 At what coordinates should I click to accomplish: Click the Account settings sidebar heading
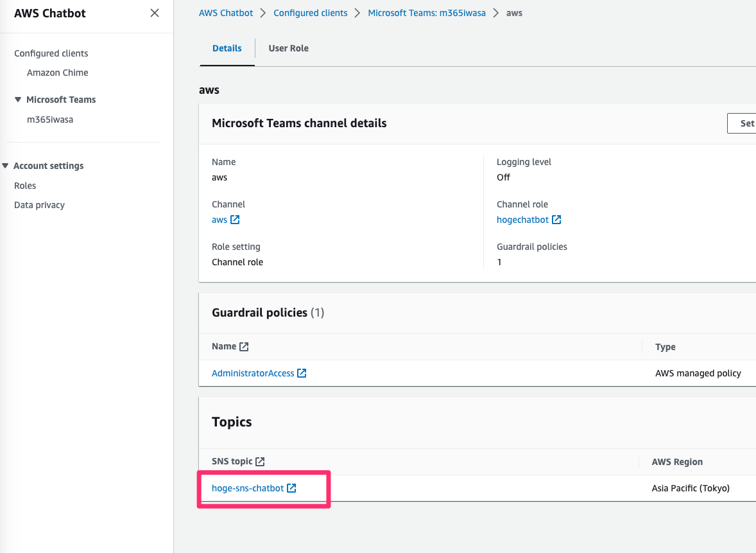tap(49, 166)
